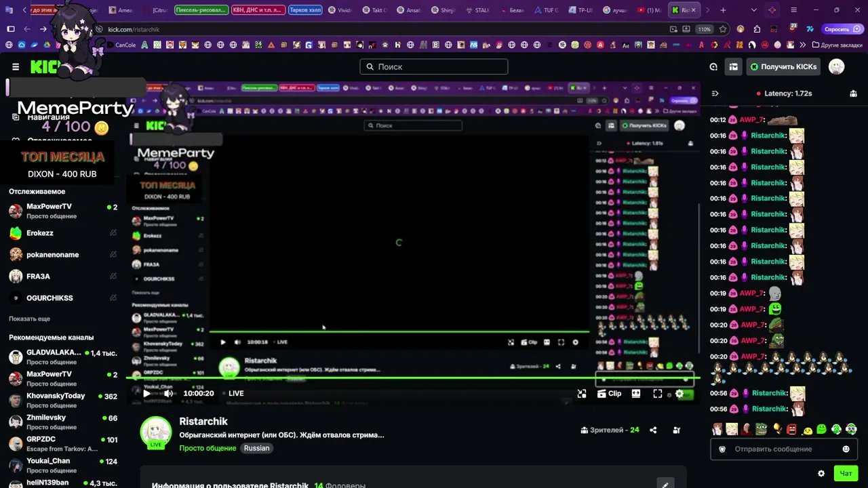Open Zhmilevsky recommended channel
Image resolution: width=868 pixels, height=488 pixels.
[x=62, y=422]
